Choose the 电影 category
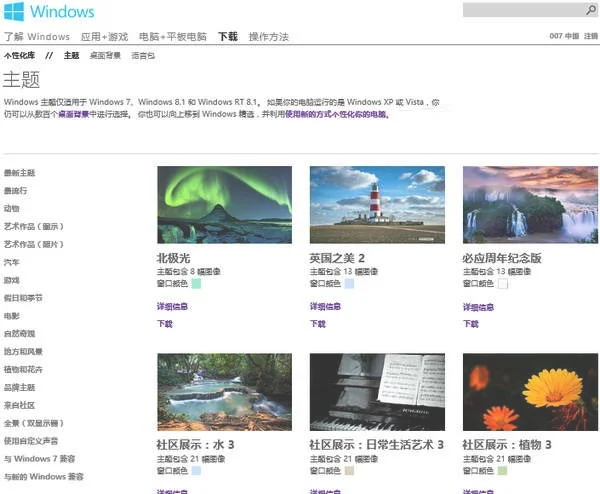This screenshot has width=600, height=494. tap(11, 316)
